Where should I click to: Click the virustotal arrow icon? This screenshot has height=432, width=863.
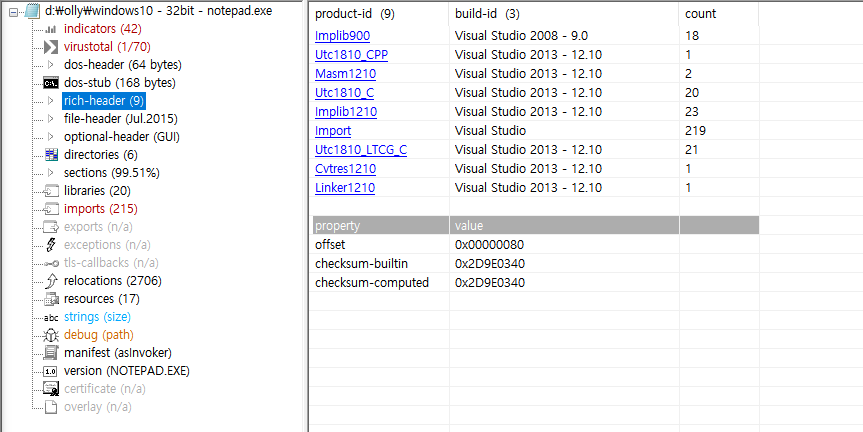tap(51, 47)
